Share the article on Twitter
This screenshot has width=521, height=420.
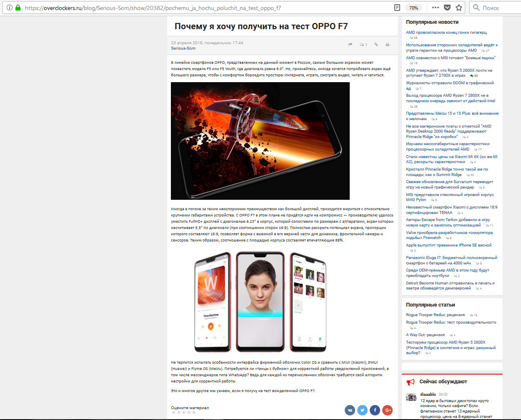[363, 410]
